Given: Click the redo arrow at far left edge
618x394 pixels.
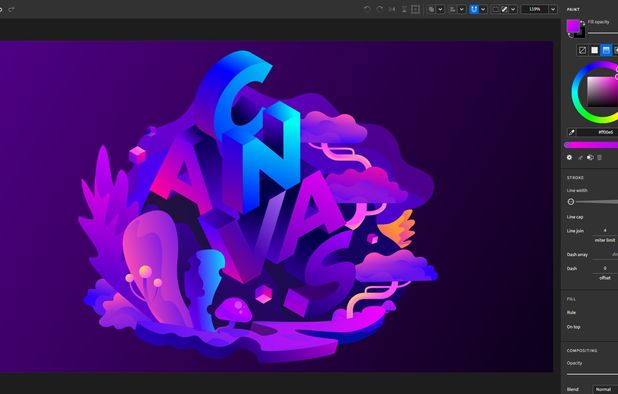Looking at the screenshot, I should click(x=11, y=9).
